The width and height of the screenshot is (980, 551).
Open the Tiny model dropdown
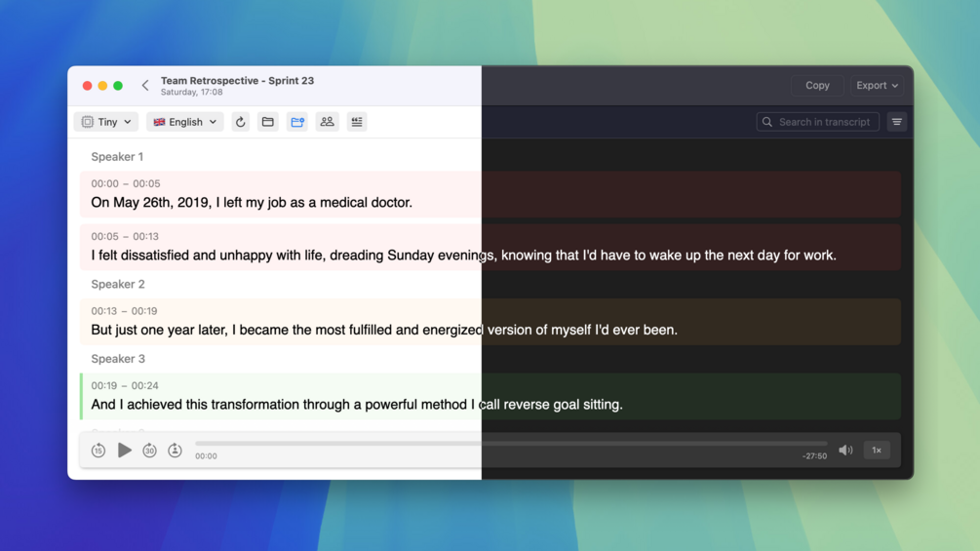click(x=106, y=122)
